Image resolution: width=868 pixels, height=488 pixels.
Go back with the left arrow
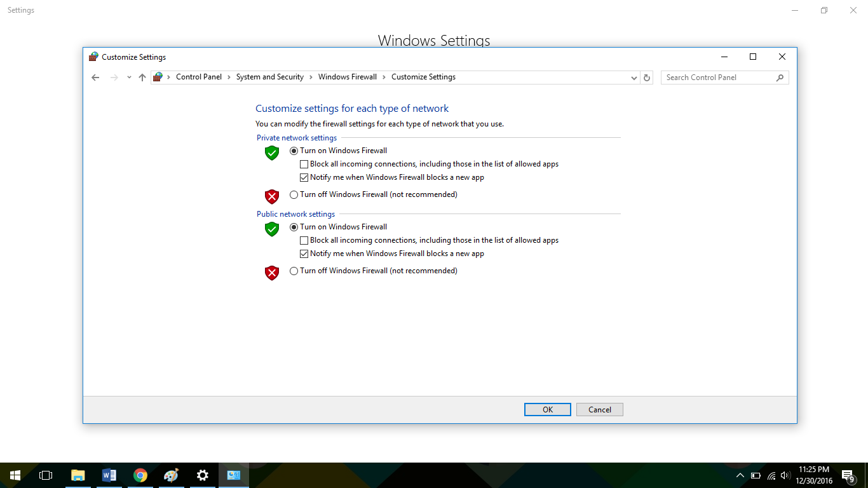(x=95, y=78)
